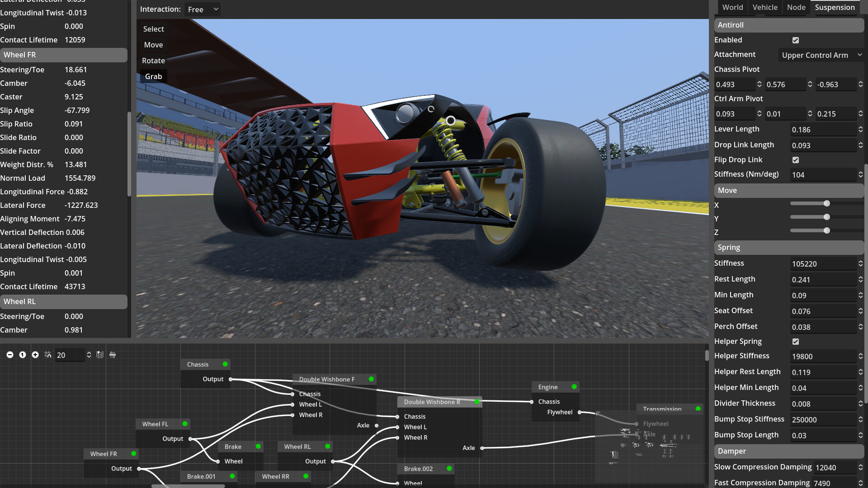Open the Attachment dropdown showing Upper Control Arm

[x=821, y=55]
